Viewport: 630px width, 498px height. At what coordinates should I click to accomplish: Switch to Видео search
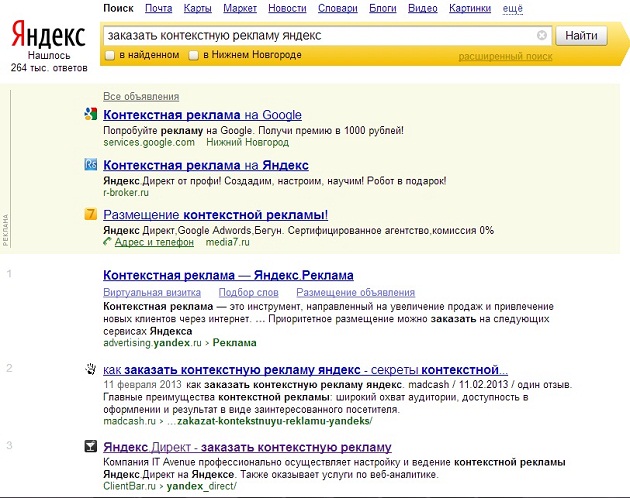pos(422,8)
